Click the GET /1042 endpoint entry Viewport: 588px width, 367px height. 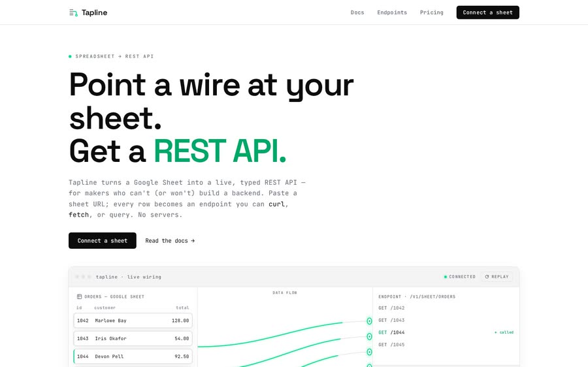pyautogui.click(x=391, y=308)
